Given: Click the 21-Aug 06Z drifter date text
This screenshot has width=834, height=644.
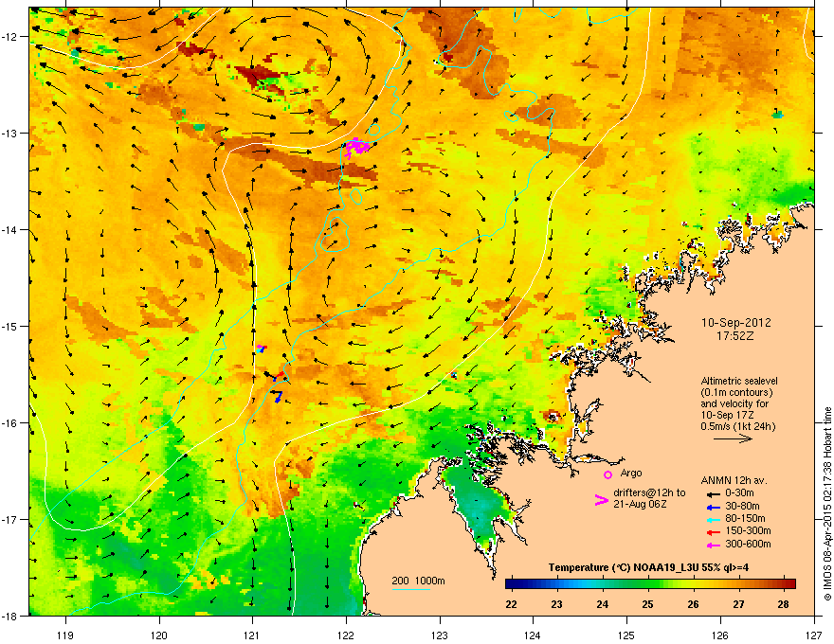Looking at the screenshot, I should pyautogui.click(x=640, y=504).
